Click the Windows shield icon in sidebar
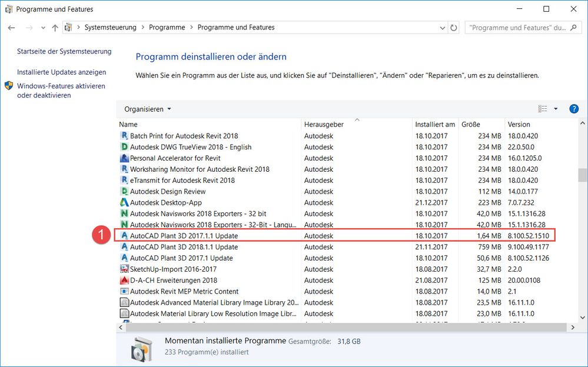The width and height of the screenshot is (588, 367). pos(9,86)
